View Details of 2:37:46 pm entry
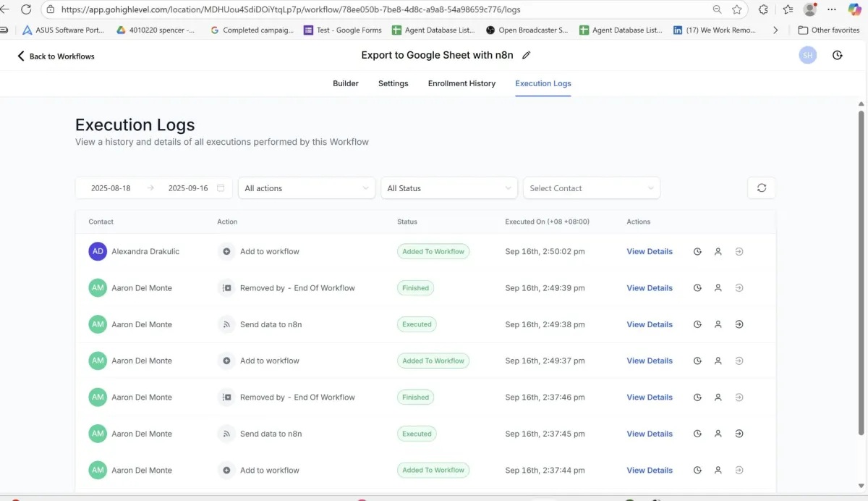Image resolution: width=868 pixels, height=501 pixels. 650,397
